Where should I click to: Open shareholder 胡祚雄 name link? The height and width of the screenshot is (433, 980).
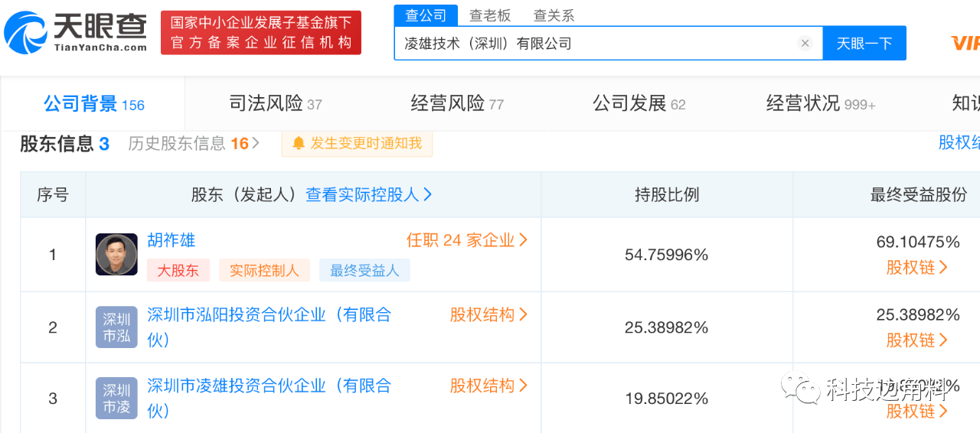pos(171,241)
